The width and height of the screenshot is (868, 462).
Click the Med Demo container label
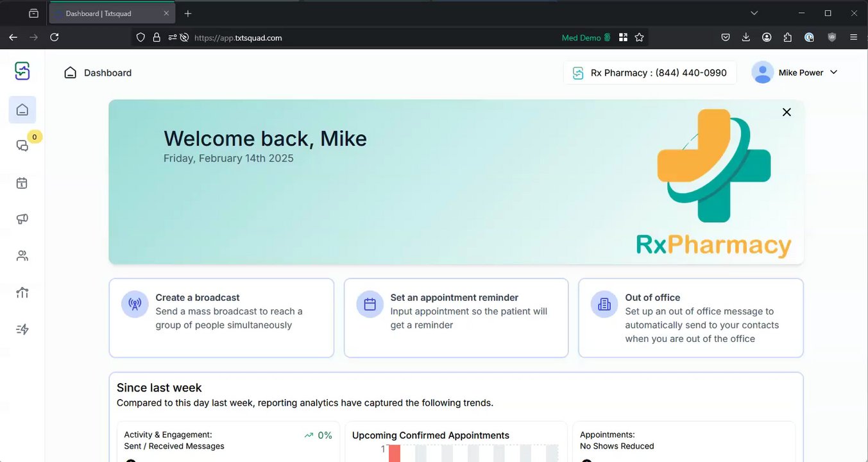pos(586,38)
